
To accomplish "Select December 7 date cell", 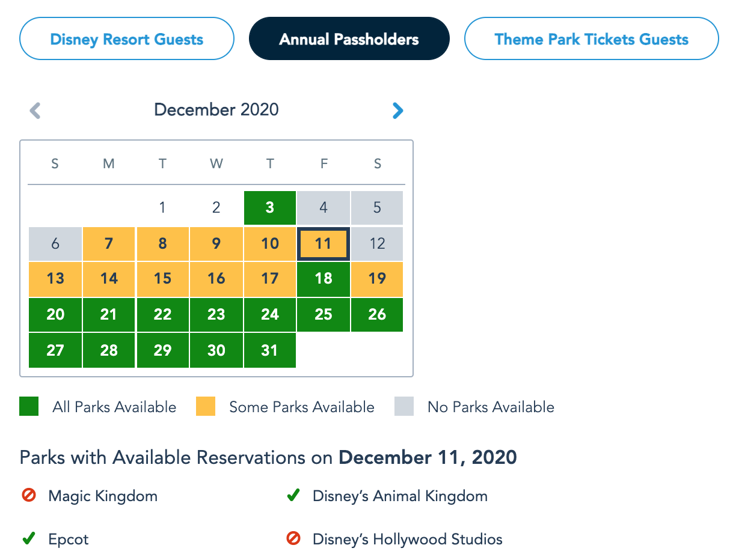I will (x=109, y=243).
